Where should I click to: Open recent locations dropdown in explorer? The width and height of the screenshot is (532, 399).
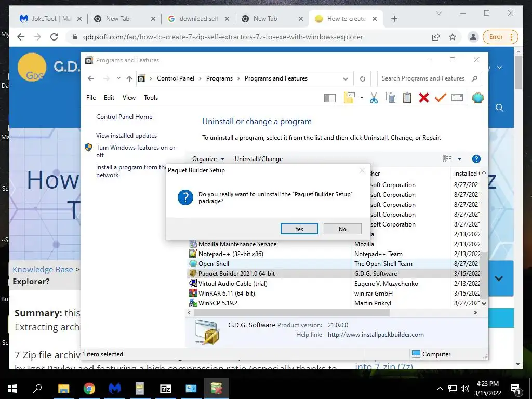[118, 78]
